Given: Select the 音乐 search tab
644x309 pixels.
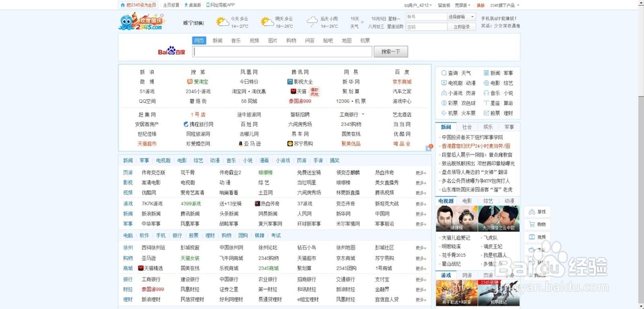Looking at the screenshot, I should [x=236, y=41].
